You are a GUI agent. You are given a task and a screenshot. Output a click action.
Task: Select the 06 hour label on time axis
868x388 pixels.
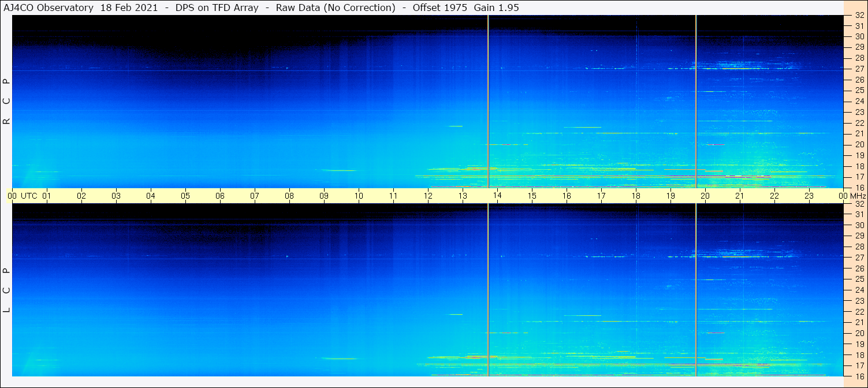click(x=220, y=196)
